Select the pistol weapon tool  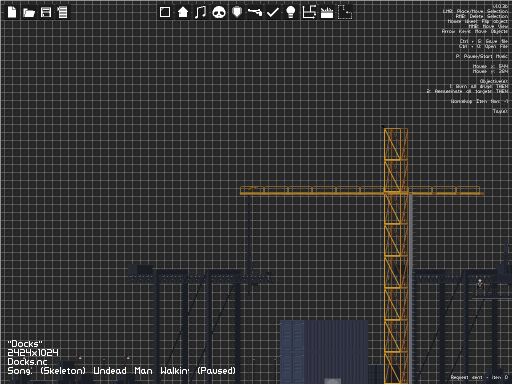click(x=255, y=12)
